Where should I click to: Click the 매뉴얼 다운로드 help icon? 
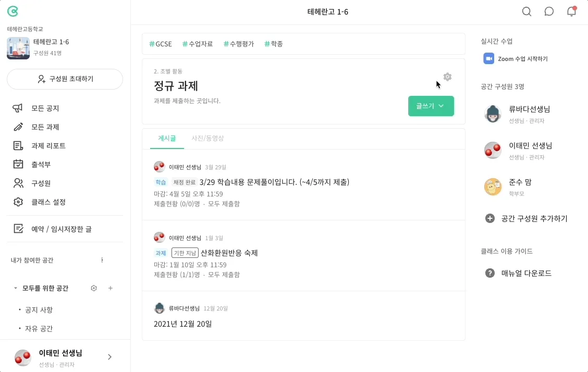(x=490, y=273)
